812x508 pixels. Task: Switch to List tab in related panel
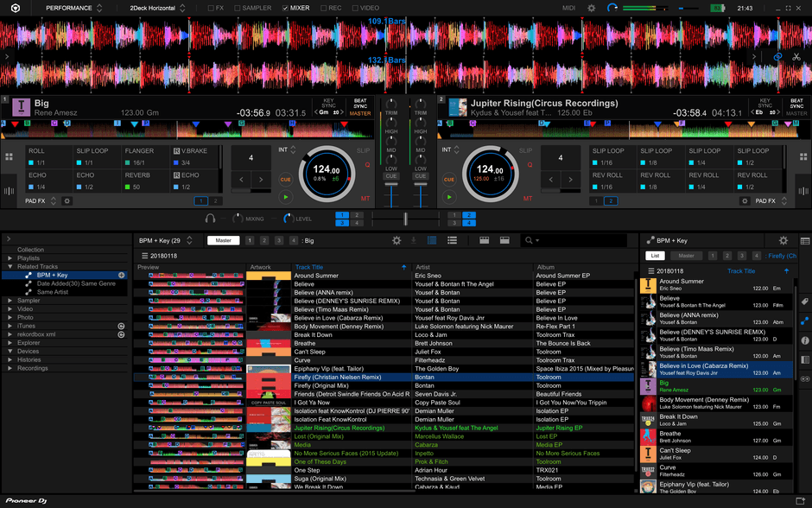click(x=655, y=256)
